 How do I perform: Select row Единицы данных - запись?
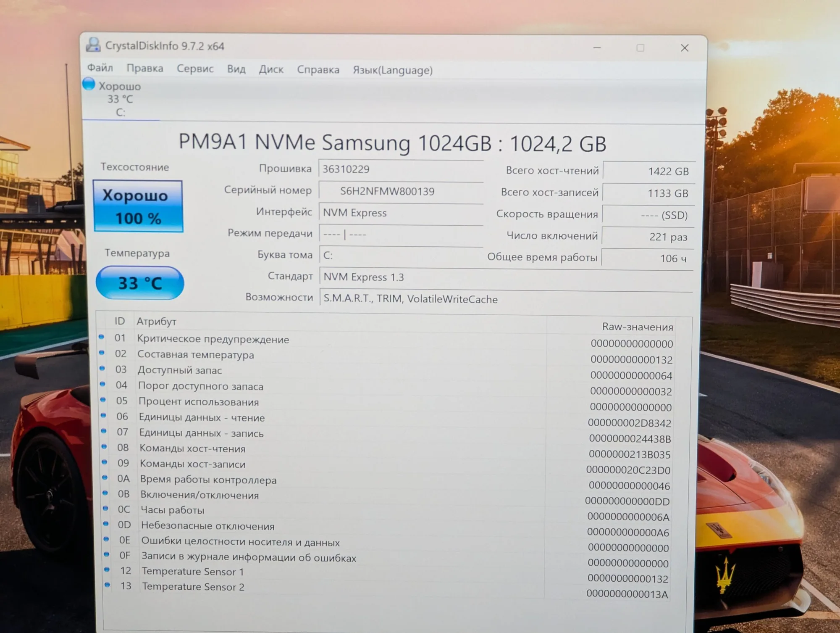click(x=386, y=435)
